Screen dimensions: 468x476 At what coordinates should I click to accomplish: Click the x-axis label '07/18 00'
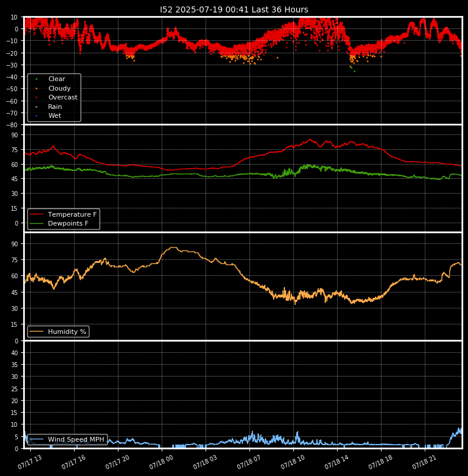pyautogui.click(x=161, y=462)
